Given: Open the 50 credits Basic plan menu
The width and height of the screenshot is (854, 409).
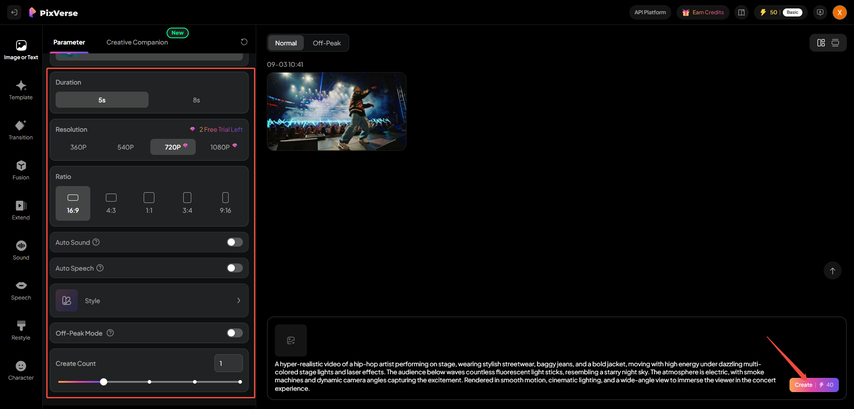Looking at the screenshot, I should pos(780,12).
